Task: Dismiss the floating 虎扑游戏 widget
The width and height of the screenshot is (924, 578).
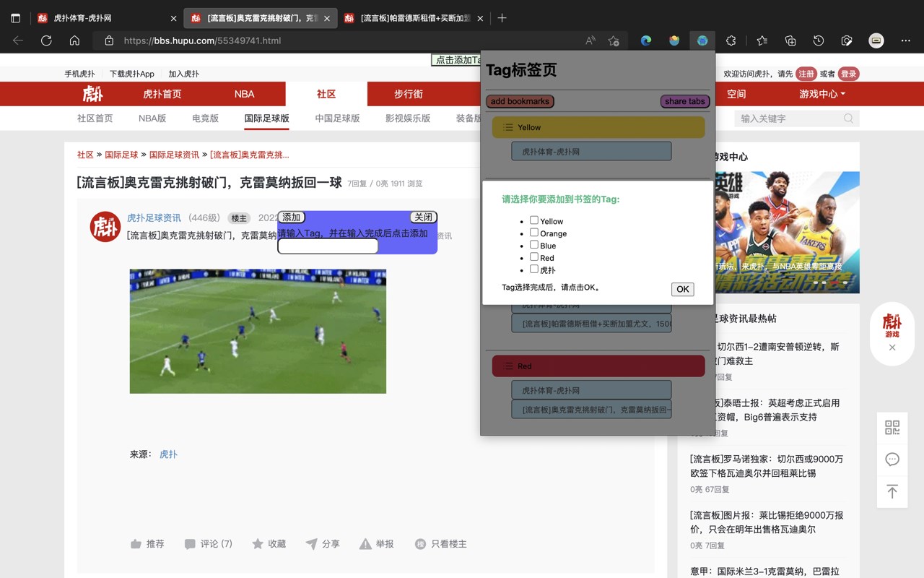Action: tap(892, 348)
